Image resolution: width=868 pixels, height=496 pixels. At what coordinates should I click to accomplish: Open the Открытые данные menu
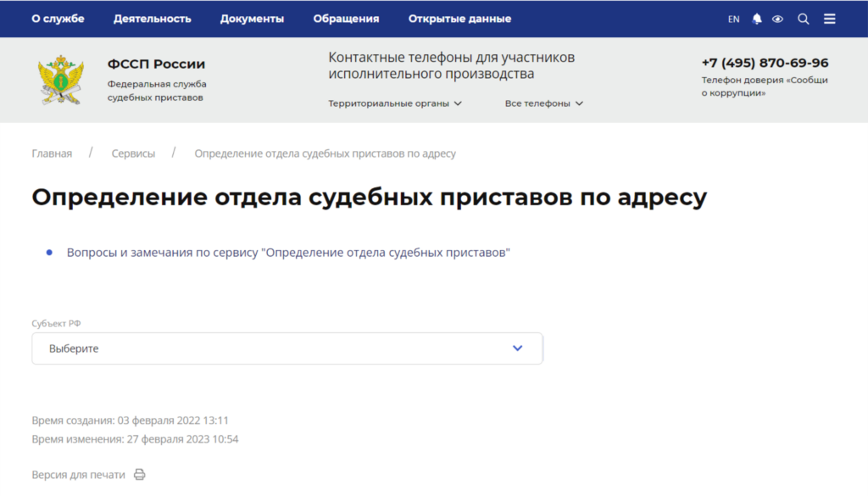(x=459, y=19)
